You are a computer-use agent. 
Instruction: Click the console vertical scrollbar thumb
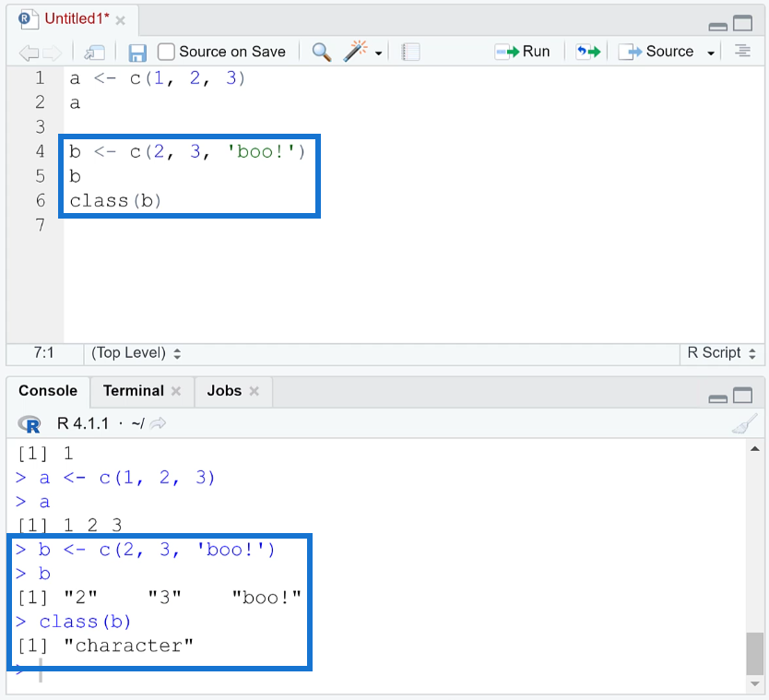click(755, 654)
